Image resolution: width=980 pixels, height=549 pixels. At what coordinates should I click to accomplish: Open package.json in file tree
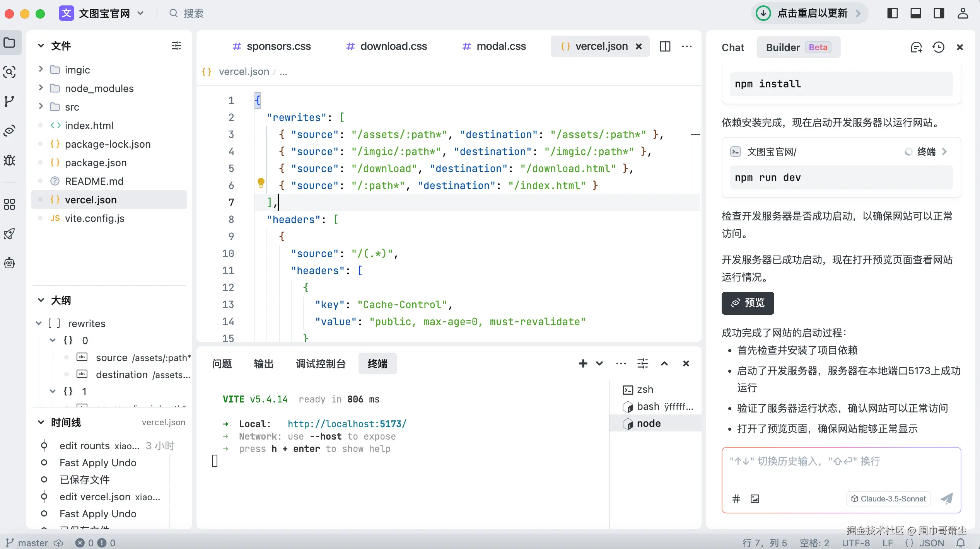96,162
